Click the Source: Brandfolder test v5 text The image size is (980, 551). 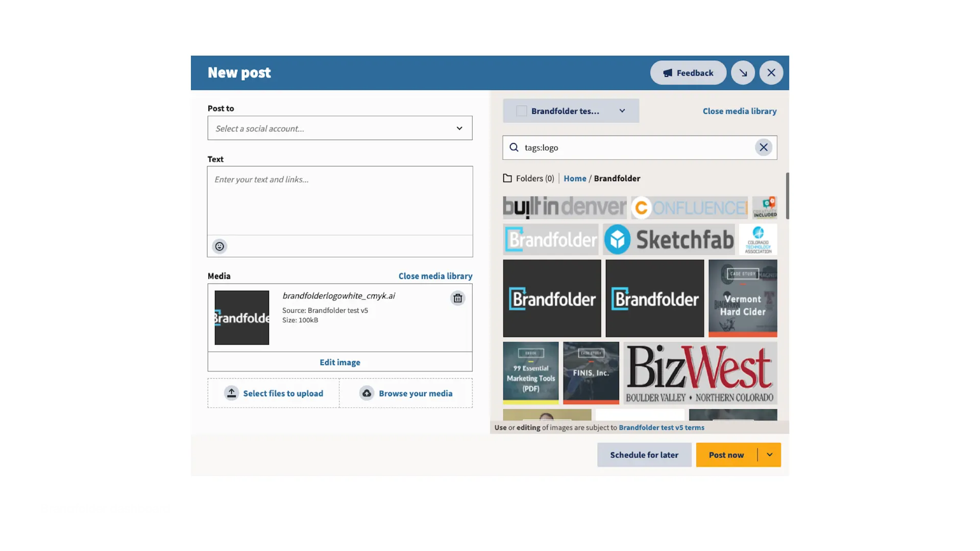coord(325,310)
